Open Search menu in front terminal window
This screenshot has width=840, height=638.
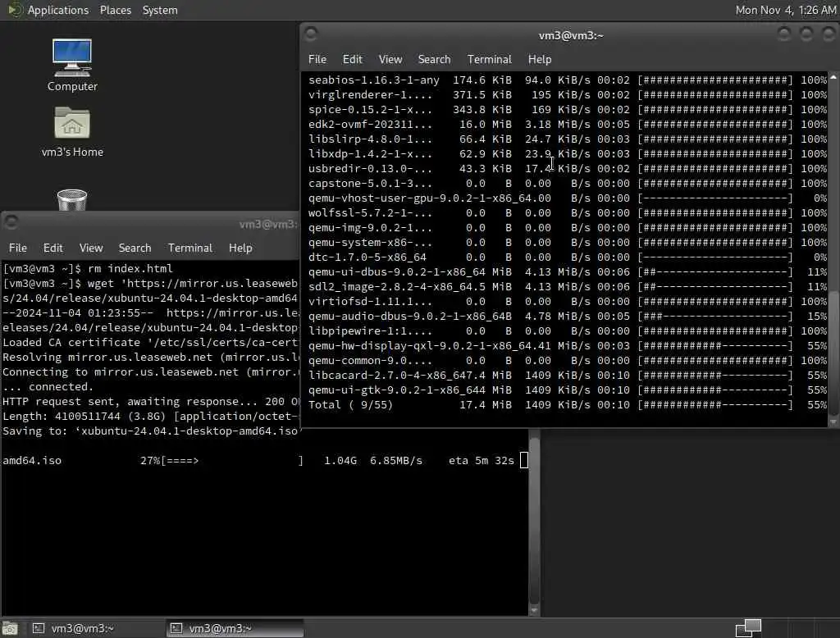coord(434,60)
